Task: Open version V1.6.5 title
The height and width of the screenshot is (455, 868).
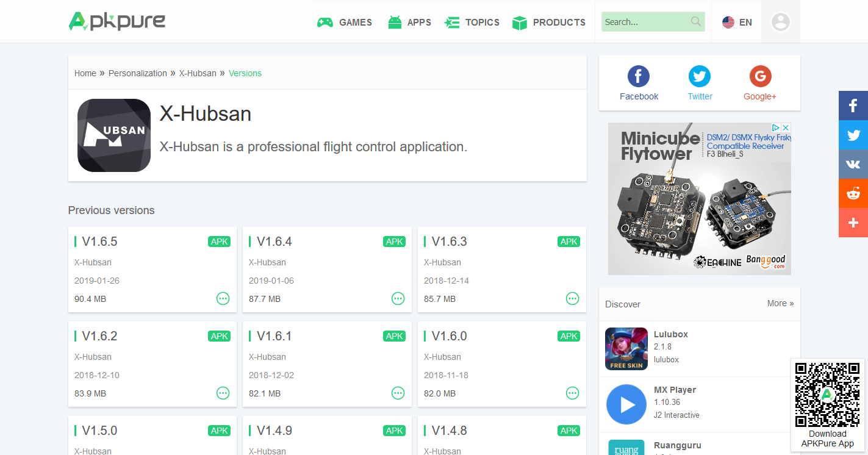Action: click(x=99, y=242)
